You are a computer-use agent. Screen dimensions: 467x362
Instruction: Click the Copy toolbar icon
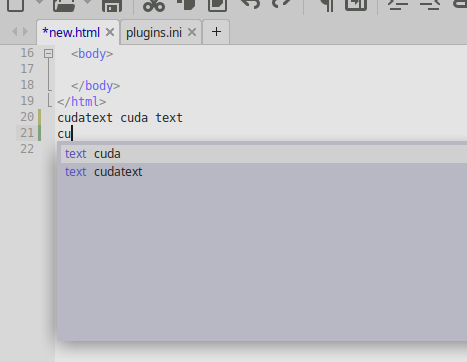tap(186, 4)
